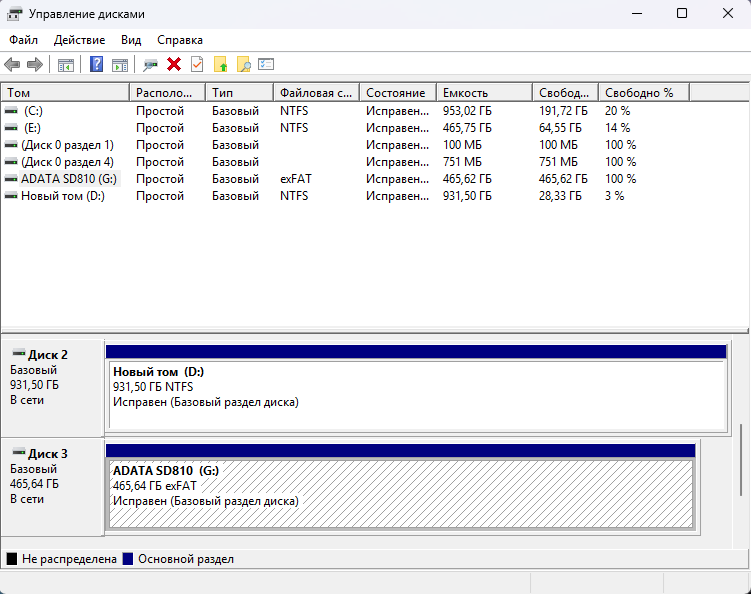The width and height of the screenshot is (751, 594).
Task: Open the Вид menu
Action: pos(131,40)
